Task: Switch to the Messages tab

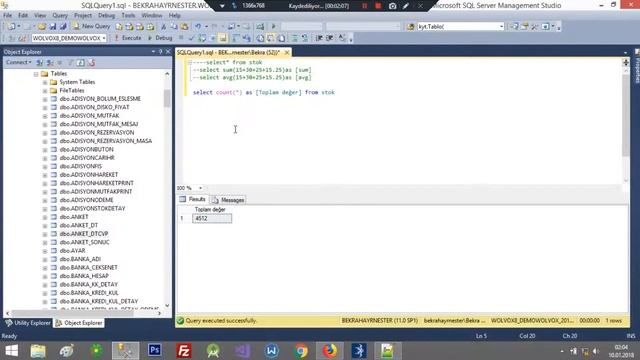Action: point(228,200)
